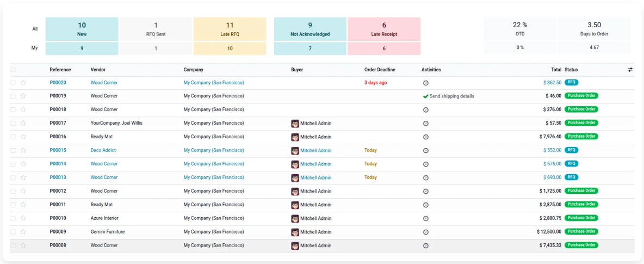Open the activity clock icon for P00018
644x264 pixels.
click(425, 110)
